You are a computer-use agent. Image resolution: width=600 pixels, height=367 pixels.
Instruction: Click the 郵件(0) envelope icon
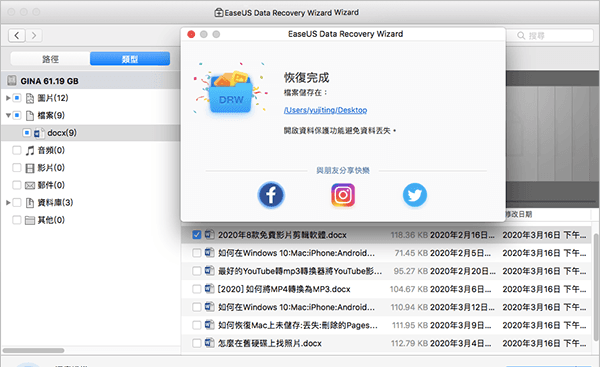coord(30,185)
